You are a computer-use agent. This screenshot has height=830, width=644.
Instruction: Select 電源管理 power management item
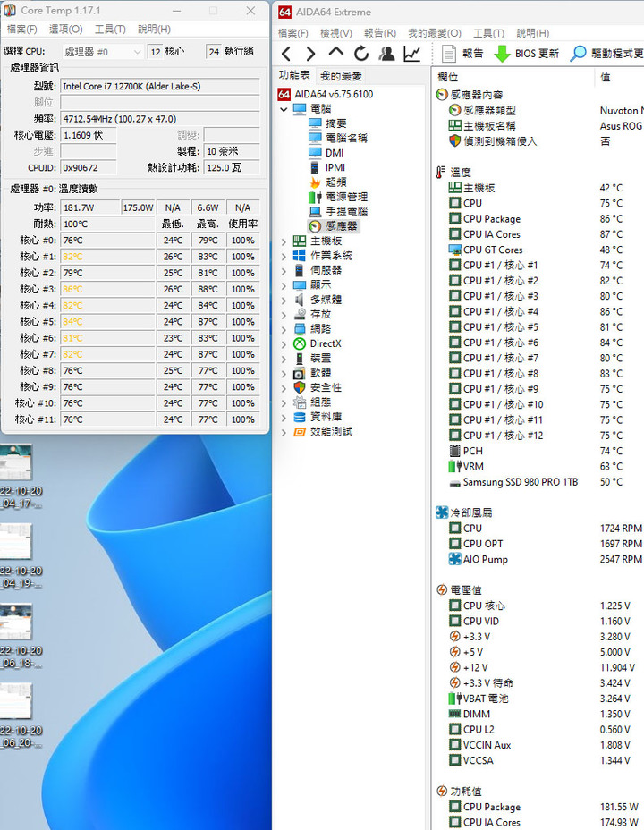346,197
